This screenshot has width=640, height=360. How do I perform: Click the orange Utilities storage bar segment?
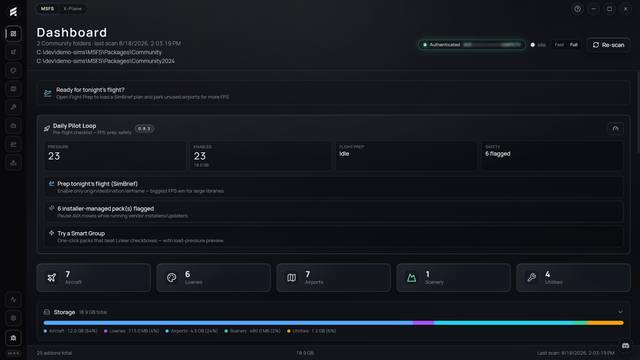click(605, 322)
